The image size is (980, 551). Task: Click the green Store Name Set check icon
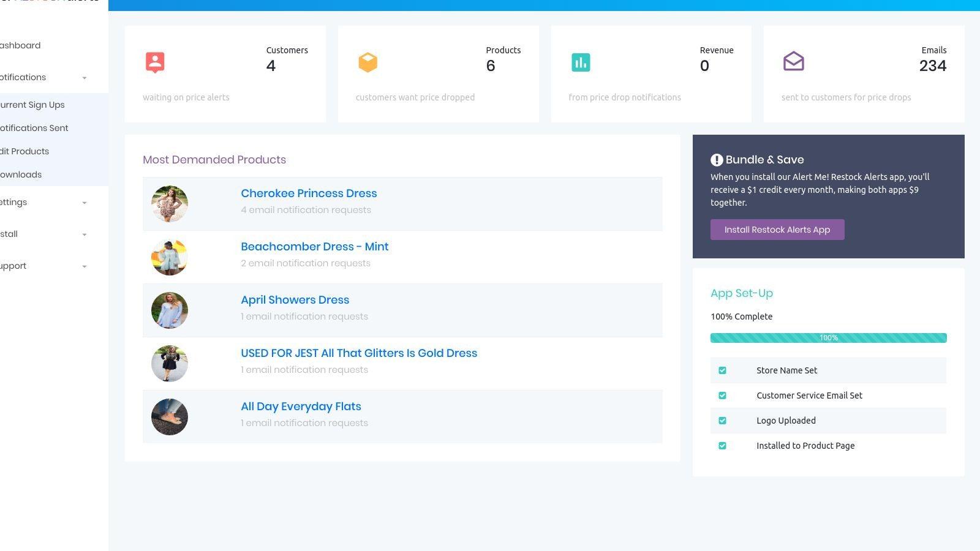pos(723,370)
